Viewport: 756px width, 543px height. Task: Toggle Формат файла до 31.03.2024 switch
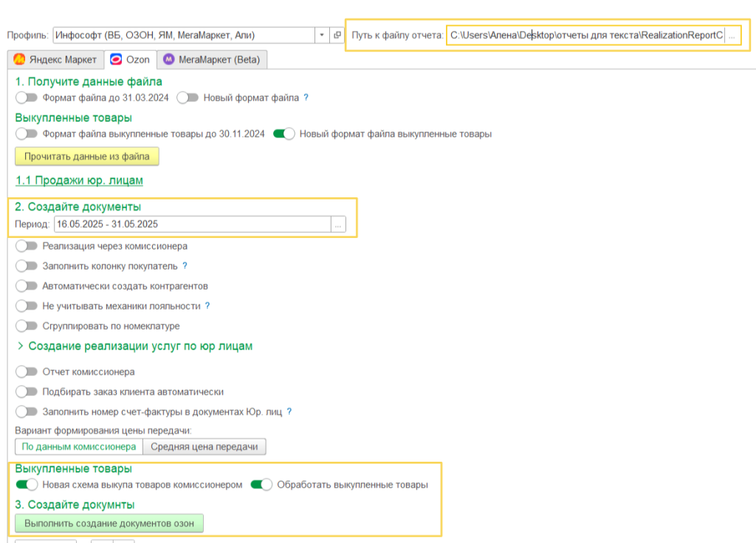26,98
